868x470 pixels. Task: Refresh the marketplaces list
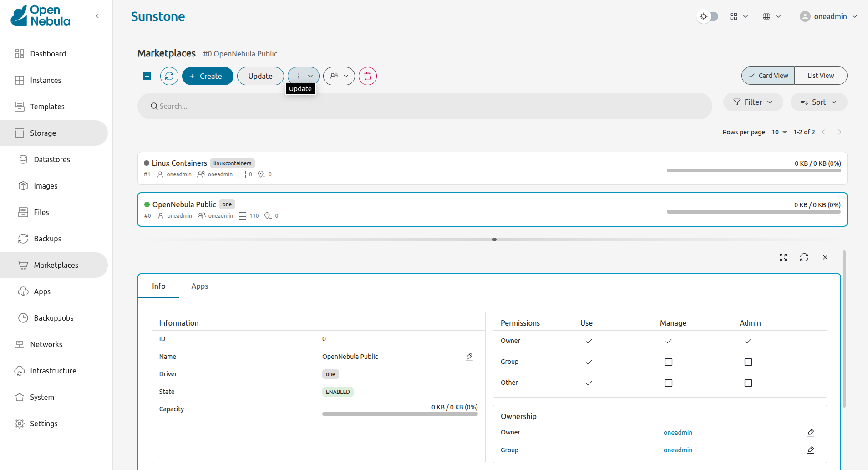[x=169, y=76]
